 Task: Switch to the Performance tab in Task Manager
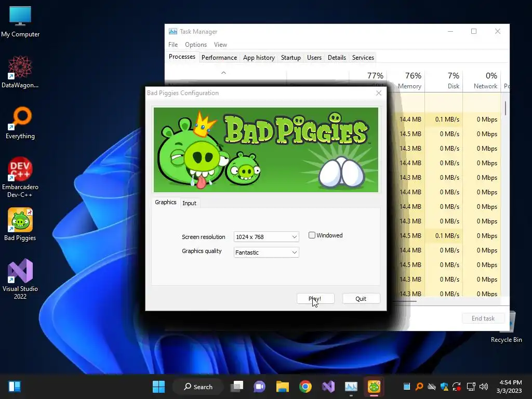point(219,58)
